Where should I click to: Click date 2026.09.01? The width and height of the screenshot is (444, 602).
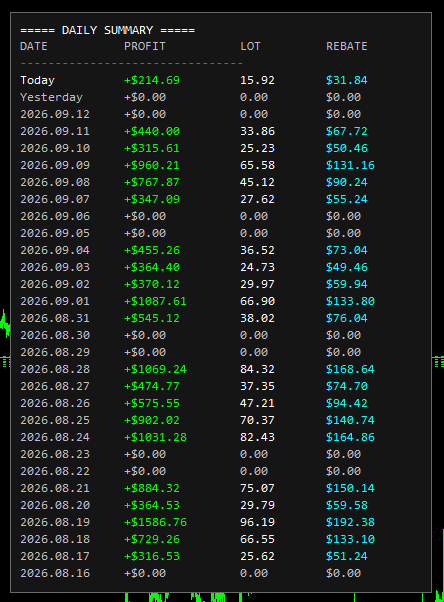point(55,301)
